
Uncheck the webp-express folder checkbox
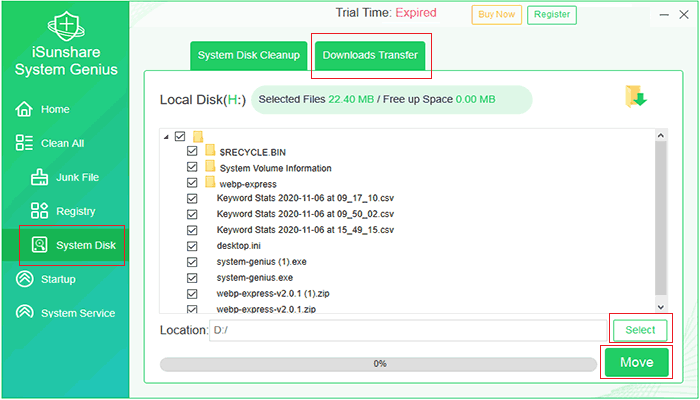pyautogui.click(x=192, y=183)
